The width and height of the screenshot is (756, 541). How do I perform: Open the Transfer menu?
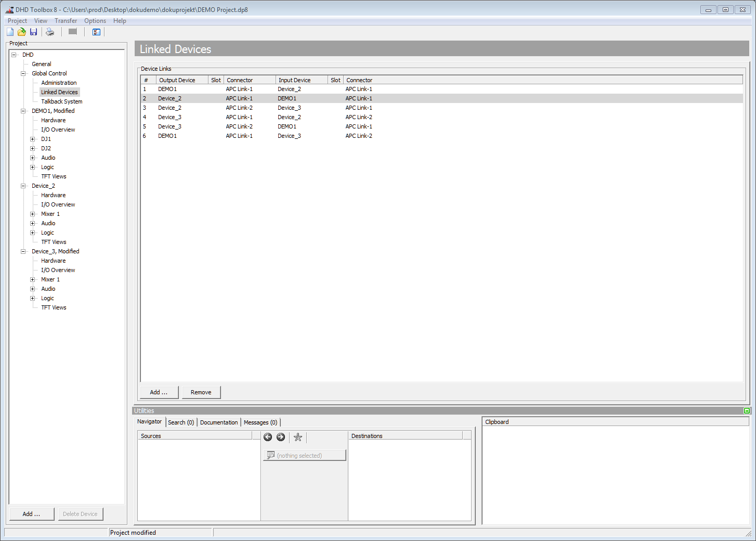pos(66,21)
